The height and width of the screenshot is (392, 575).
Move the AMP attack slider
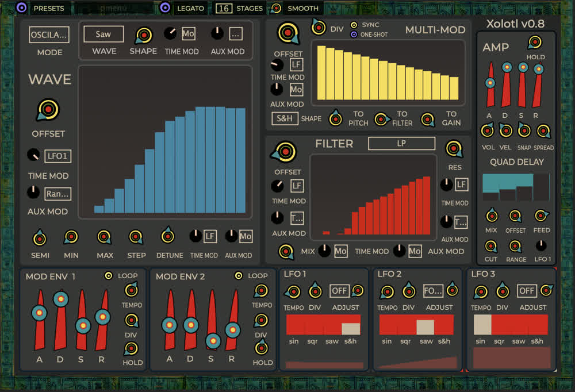click(x=490, y=83)
